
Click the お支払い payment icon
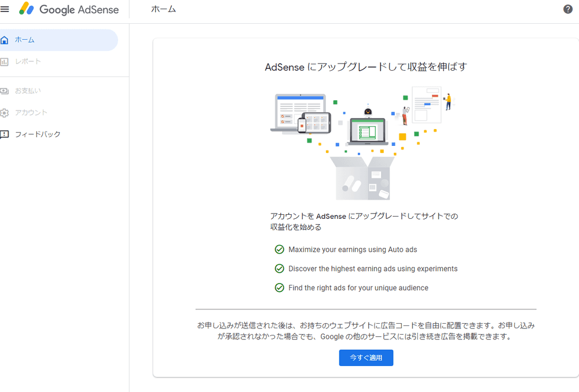(x=5, y=91)
